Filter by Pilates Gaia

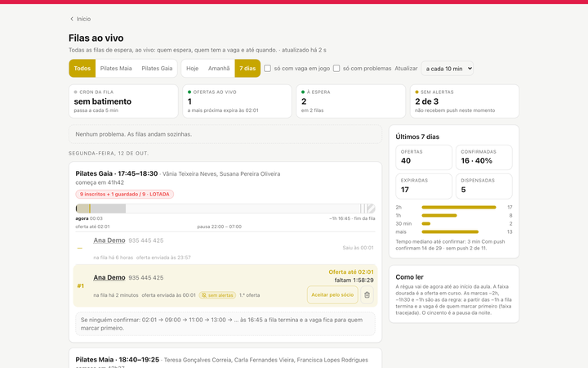(157, 69)
